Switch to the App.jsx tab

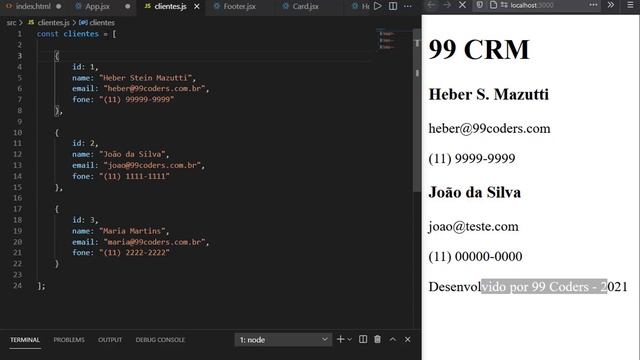pyautogui.click(x=98, y=7)
